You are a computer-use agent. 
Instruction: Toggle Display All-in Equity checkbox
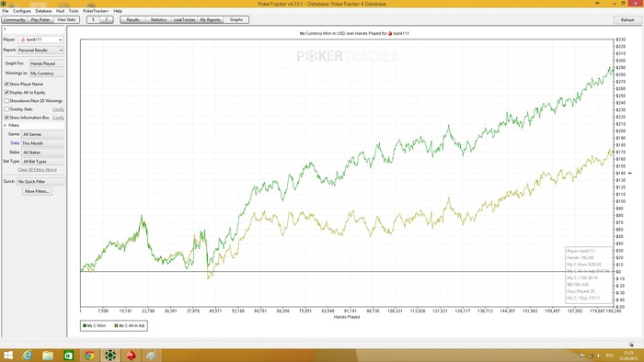6,92
